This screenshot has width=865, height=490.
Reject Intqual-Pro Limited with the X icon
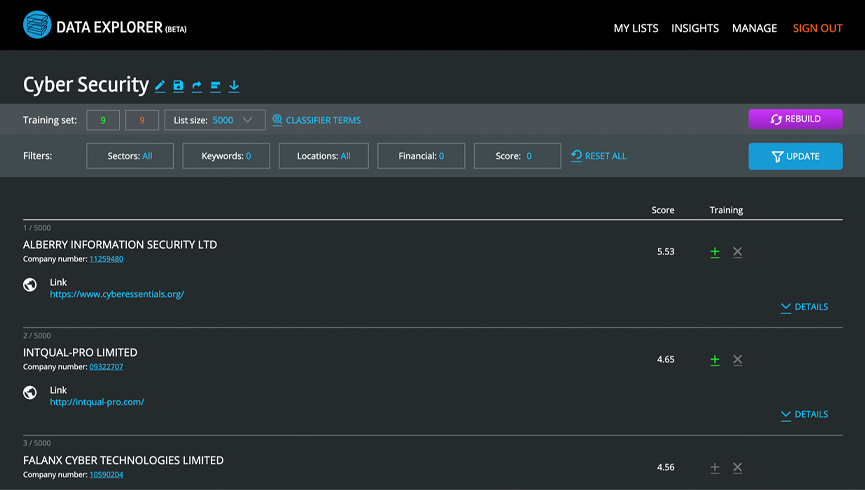pyautogui.click(x=737, y=360)
